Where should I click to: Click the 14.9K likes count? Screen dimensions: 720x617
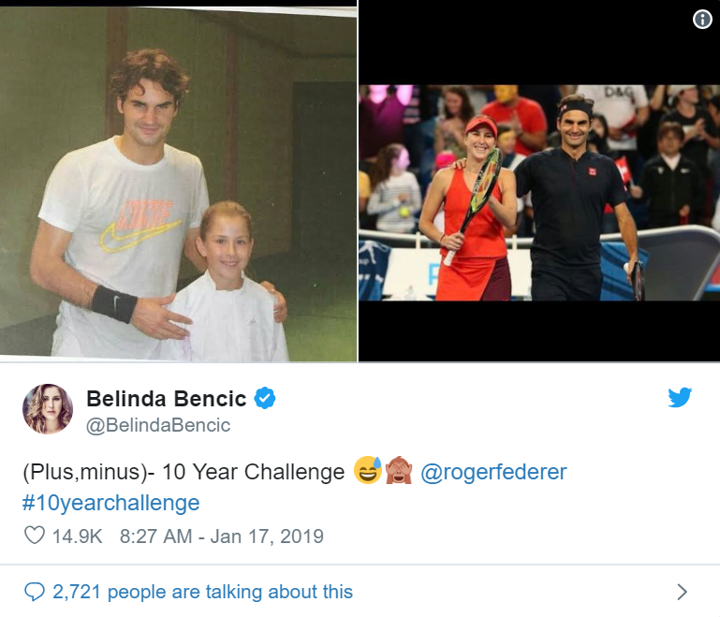pyautogui.click(x=77, y=536)
